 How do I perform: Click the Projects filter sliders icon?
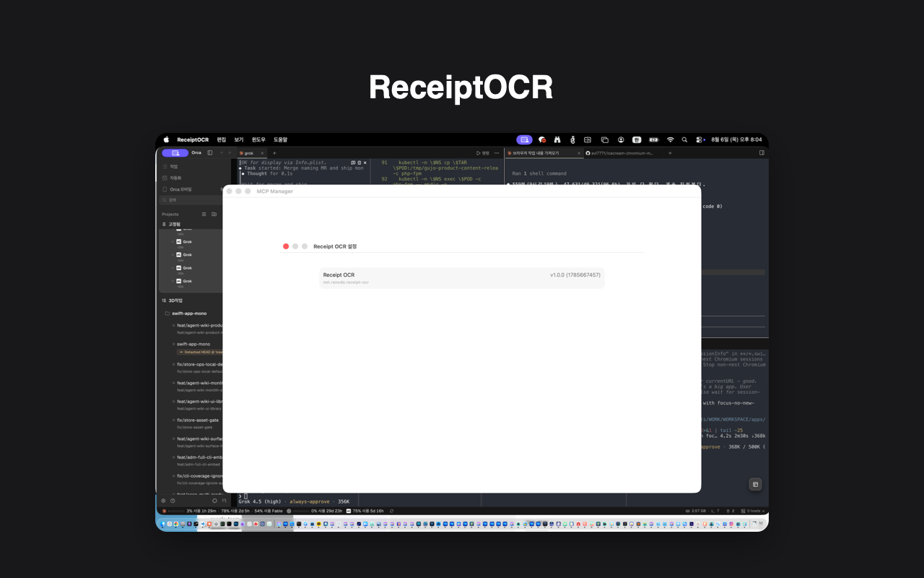tap(204, 215)
